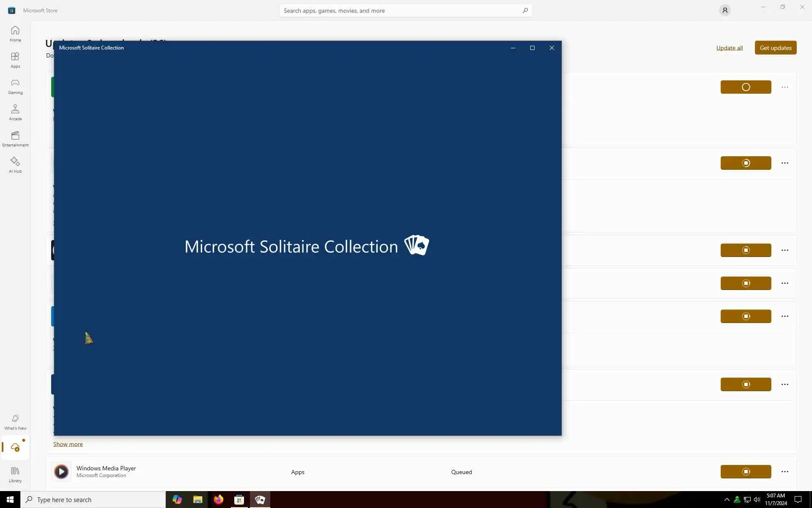Stop the download in the second update row

[746, 163]
